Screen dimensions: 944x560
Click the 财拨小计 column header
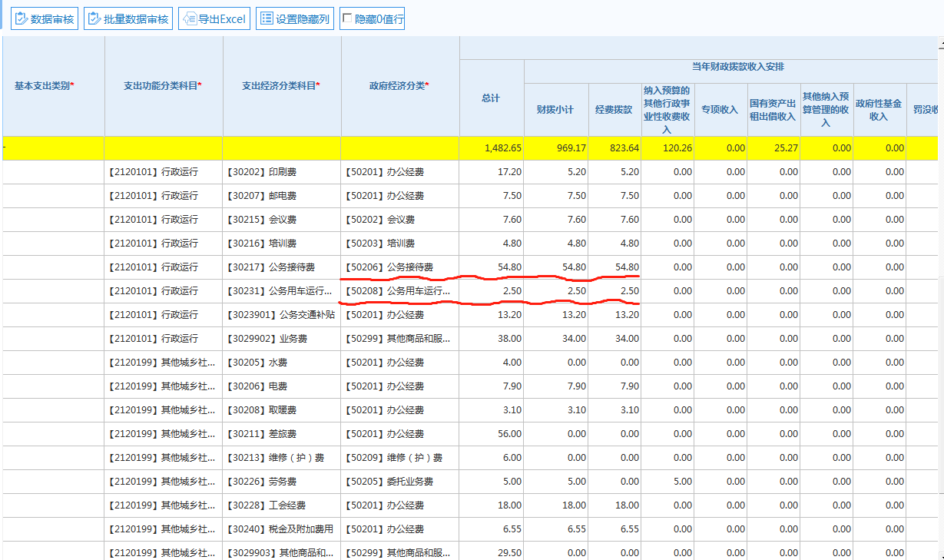click(555, 110)
